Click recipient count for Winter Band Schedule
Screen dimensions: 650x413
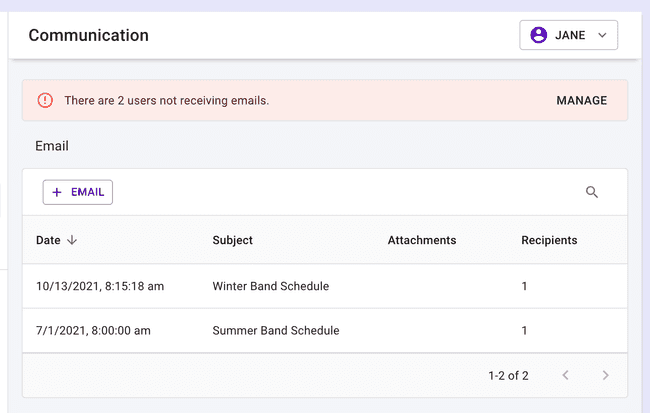(525, 286)
